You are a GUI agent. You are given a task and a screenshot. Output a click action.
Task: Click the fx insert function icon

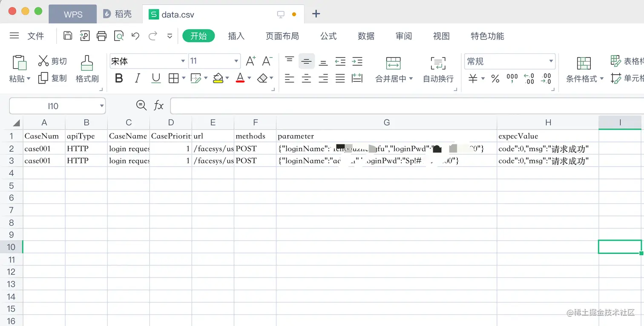[158, 105]
